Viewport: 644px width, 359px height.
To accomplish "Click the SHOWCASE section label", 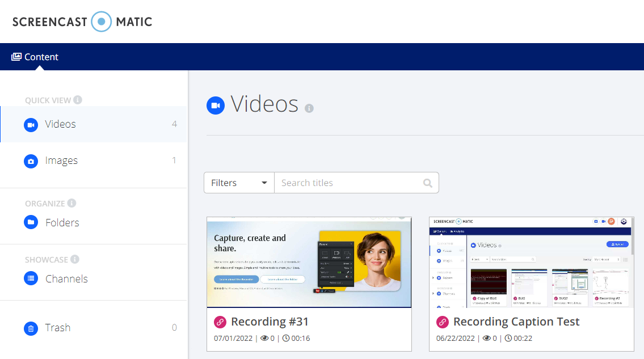I will pyautogui.click(x=47, y=260).
